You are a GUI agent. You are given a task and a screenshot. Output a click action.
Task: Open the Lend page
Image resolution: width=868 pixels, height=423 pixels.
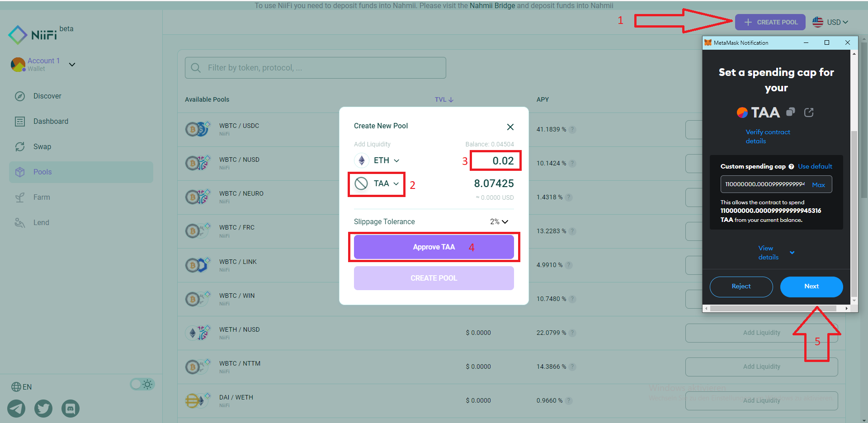pyautogui.click(x=41, y=222)
